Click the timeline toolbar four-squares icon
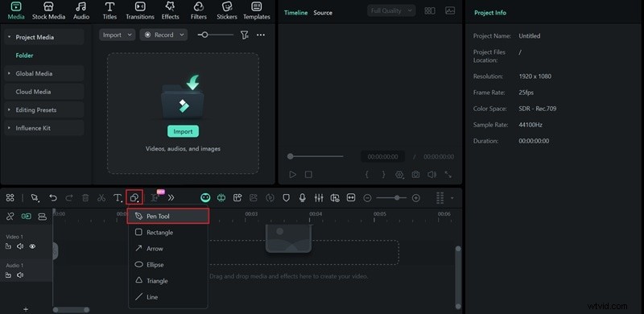 coord(10,198)
